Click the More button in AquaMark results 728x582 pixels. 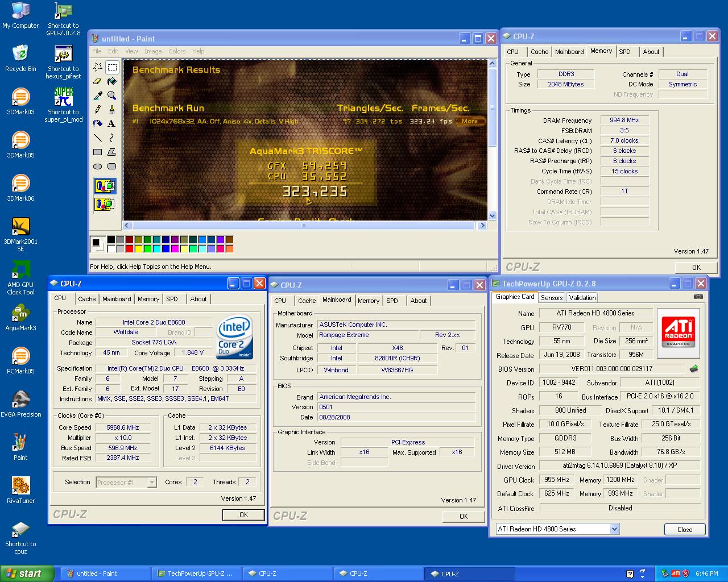click(x=469, y=121)
